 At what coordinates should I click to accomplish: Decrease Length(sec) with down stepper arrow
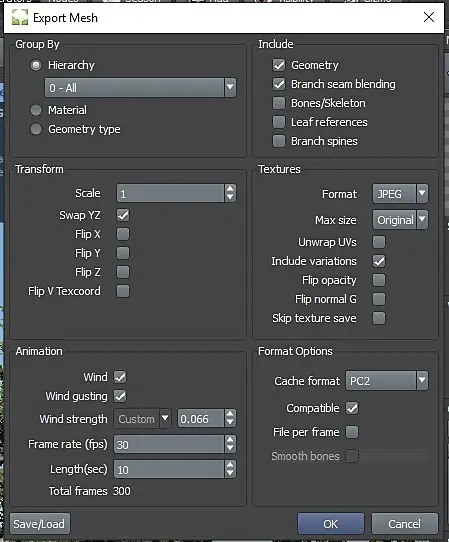pyautogui.click(x=230, y=474)
